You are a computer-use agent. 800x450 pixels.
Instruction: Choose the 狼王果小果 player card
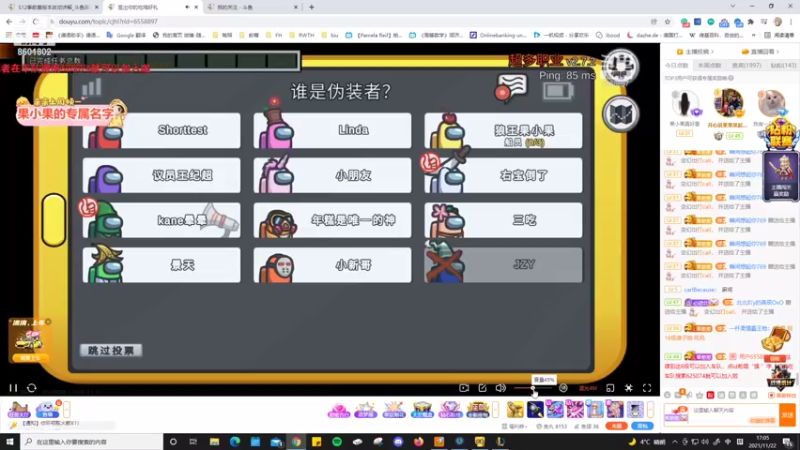pos(503,130)
